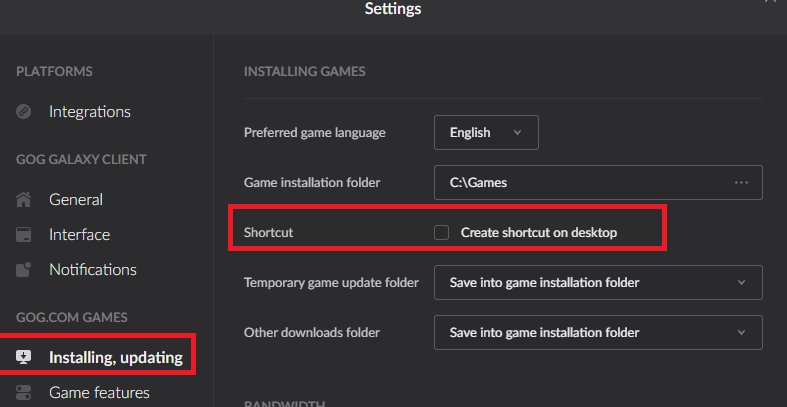
Task: Open Game features settings section
Action: click(x=99, y=392)
